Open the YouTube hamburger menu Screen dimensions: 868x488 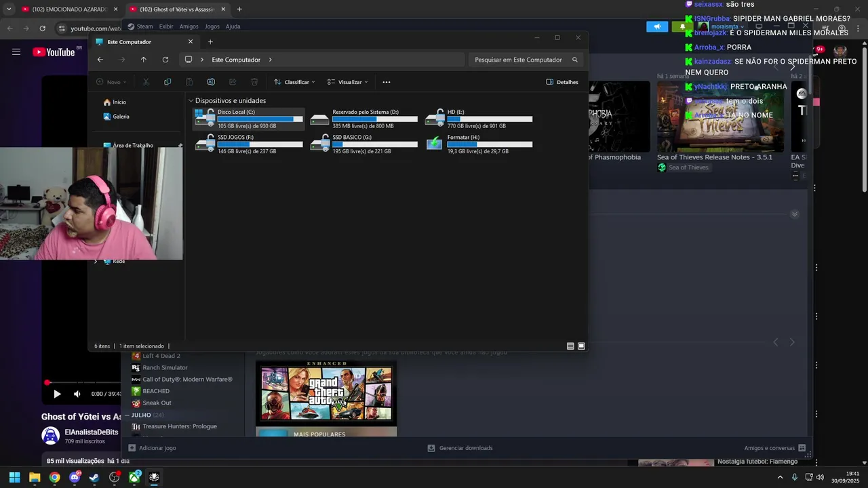tap(16, 52)
